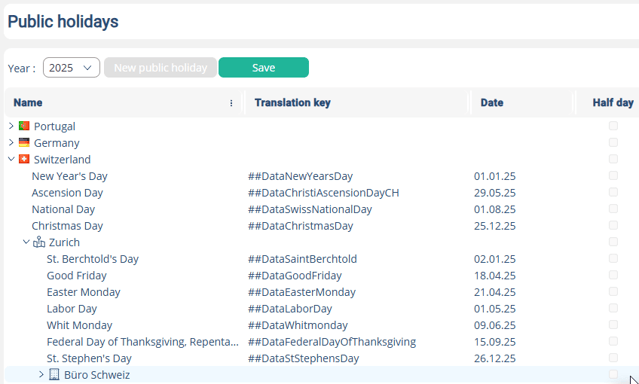
Task: Click the ##DataFederalDayOfThanksgiving translation key
Action: pyautogui.click(x=332, y=342)
